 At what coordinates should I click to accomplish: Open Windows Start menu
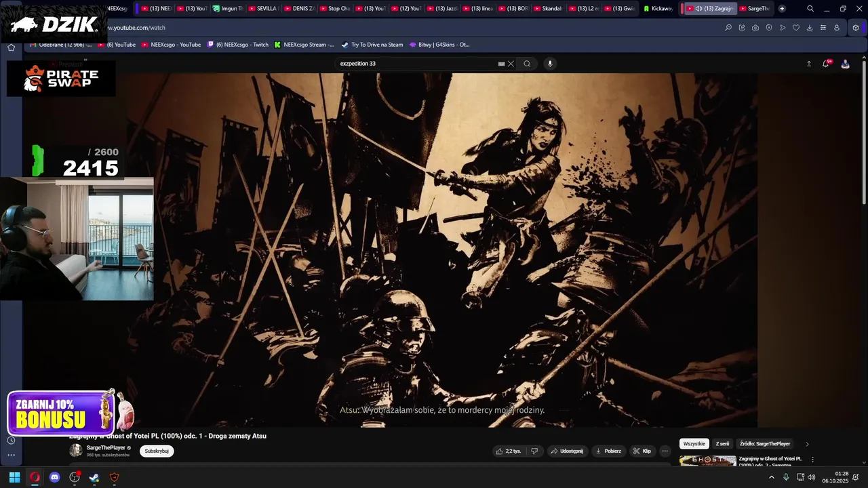pos(14,477)
